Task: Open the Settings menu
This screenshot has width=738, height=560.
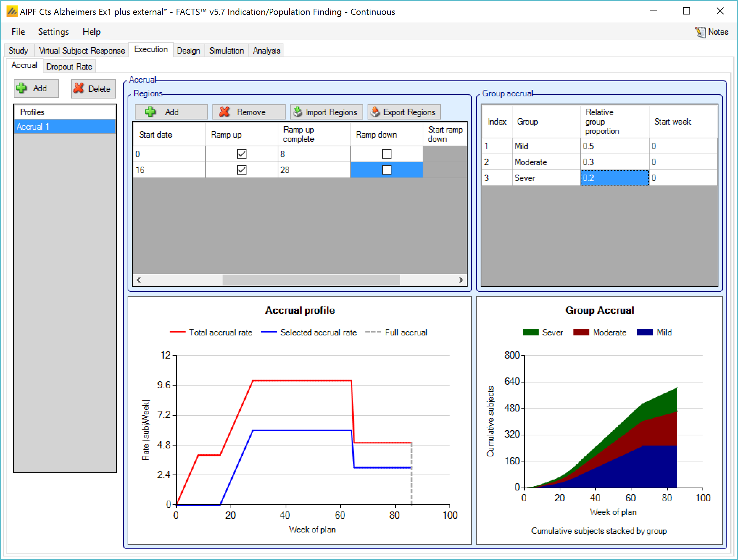Action: click(x=53, y=32)
